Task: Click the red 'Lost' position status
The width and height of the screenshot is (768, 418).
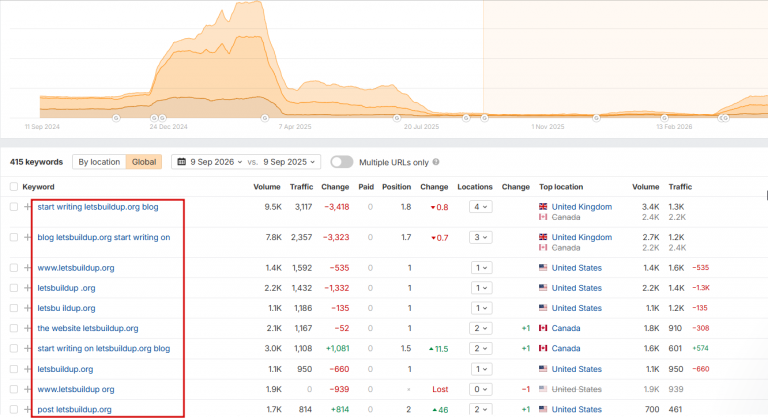Action: tap(440, 389)
